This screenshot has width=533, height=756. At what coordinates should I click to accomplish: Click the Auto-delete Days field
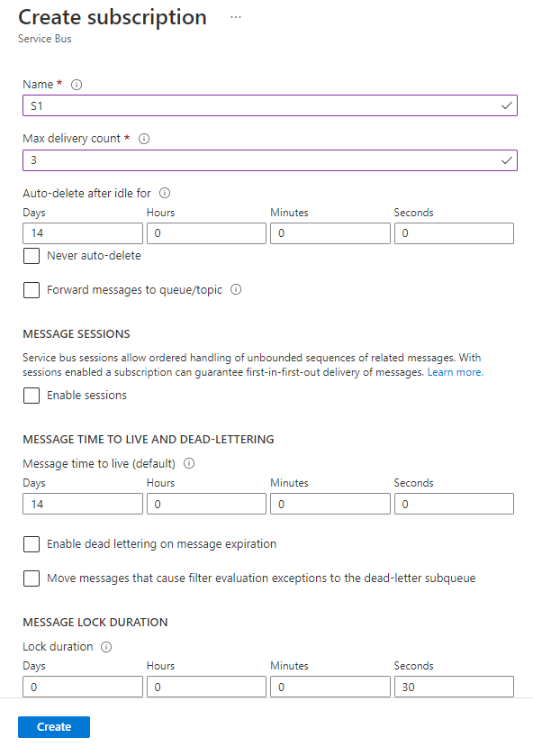pos(83,233)
